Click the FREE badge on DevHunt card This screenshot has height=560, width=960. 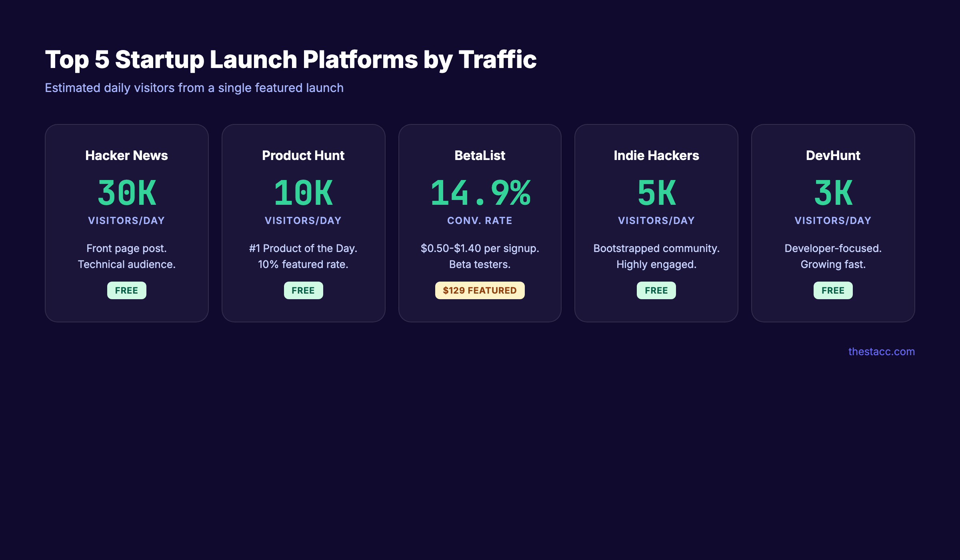[833, 290]
